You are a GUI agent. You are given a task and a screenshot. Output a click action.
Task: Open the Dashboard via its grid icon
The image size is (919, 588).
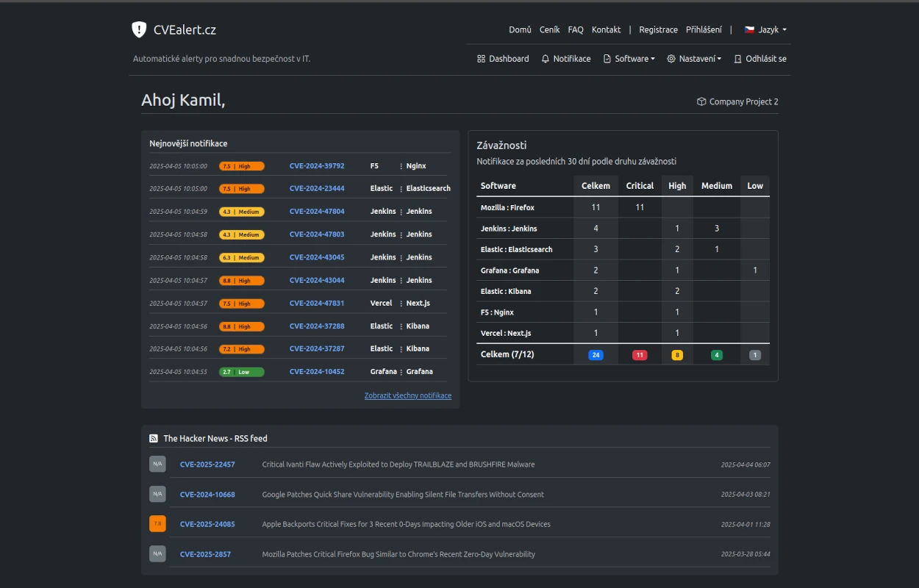482,59
